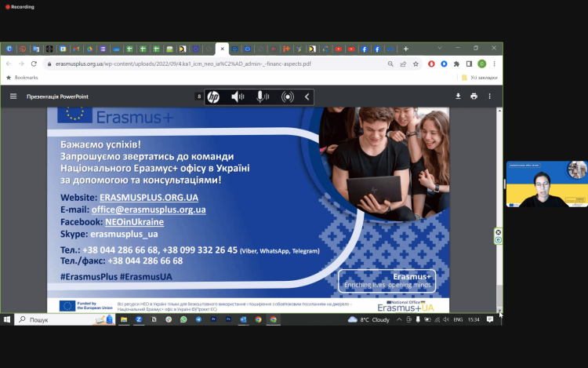Open Chrome extensions puzzle icon

pos(456,64)
